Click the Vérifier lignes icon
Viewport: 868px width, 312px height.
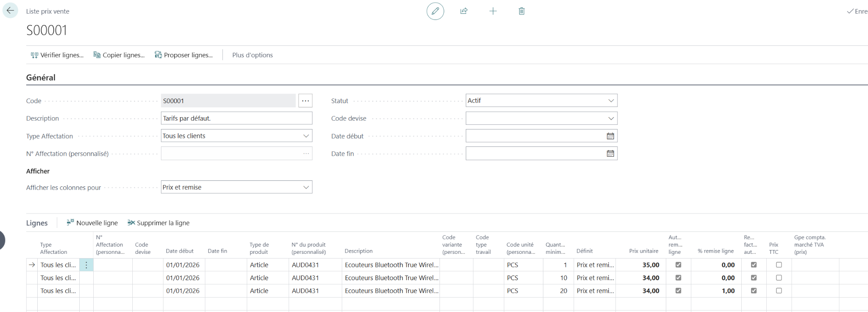point(34,55)
